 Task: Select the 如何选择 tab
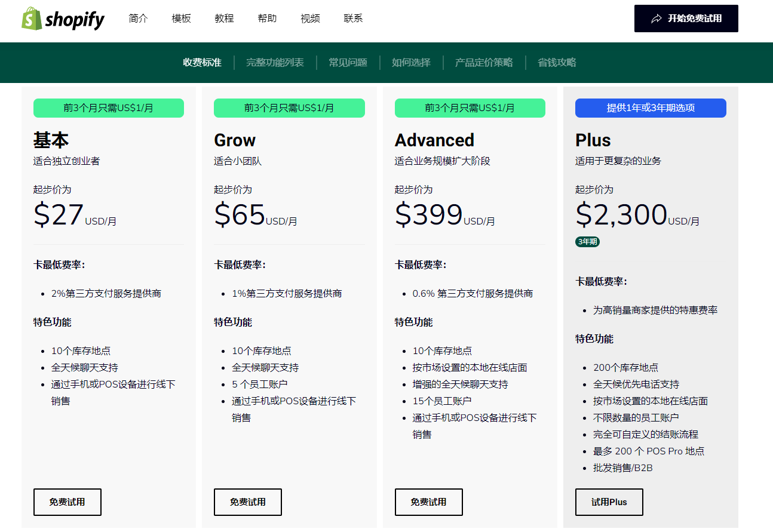pyautogui.click(x=411, y=63)
